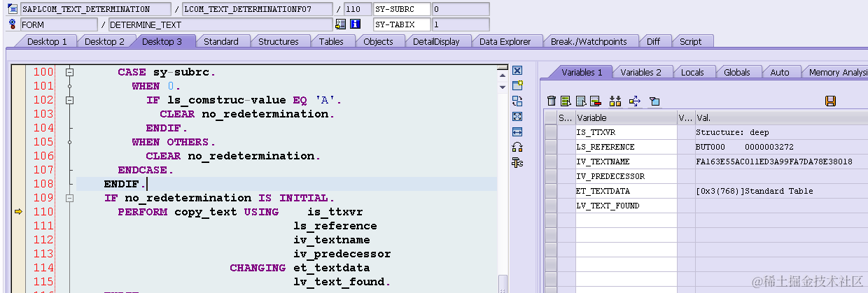The width and height of the screenshot is (868, 293).
Task: Click the yellow boxes with arrows icon
Action: [x=615, y=101]
